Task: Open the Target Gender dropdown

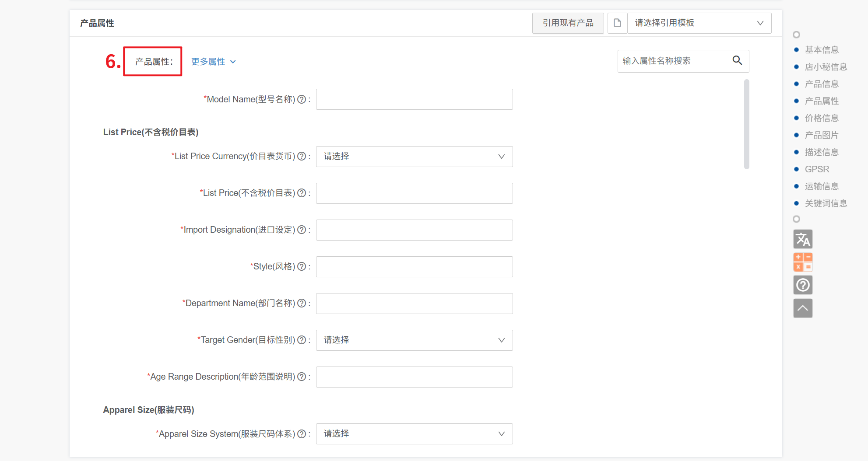Action: point(414,340)
